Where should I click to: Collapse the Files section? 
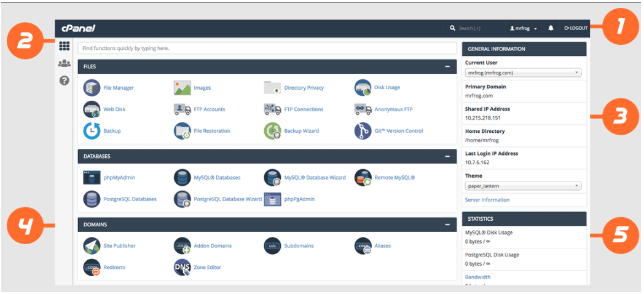(x=448, y=66)
